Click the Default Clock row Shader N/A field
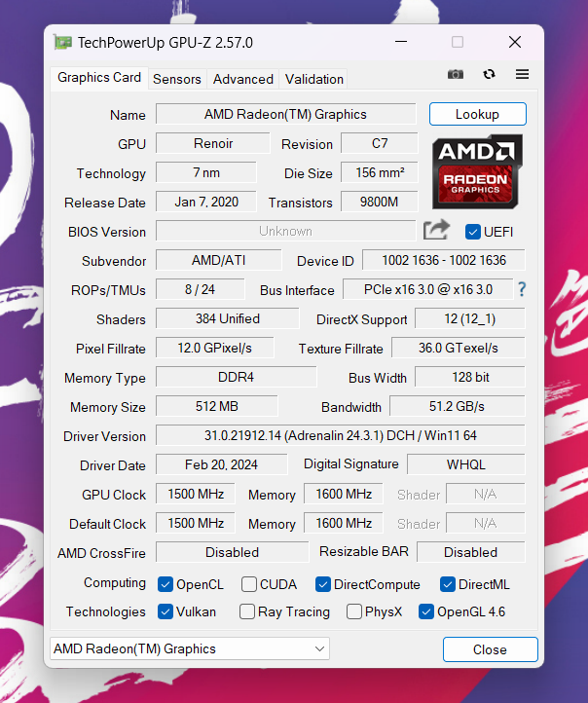Screen dimensions: 588x703 [486, 523]
